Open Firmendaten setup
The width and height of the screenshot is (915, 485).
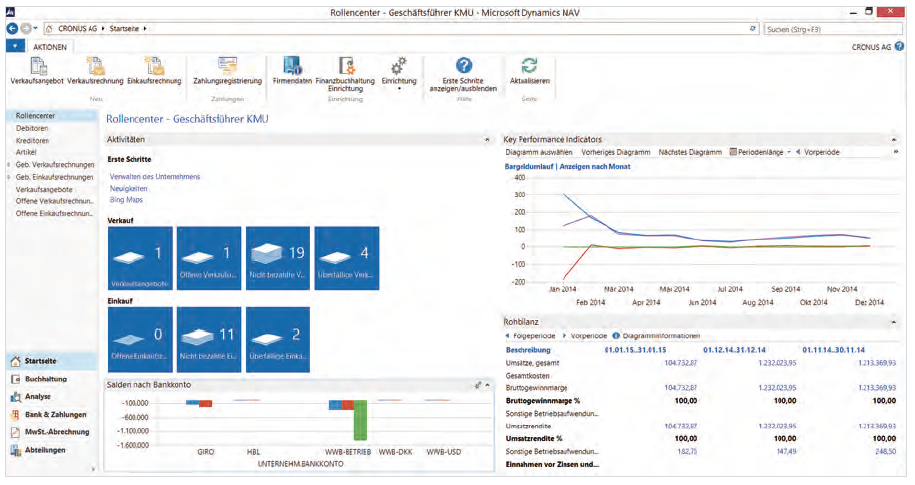click(292, 71)
